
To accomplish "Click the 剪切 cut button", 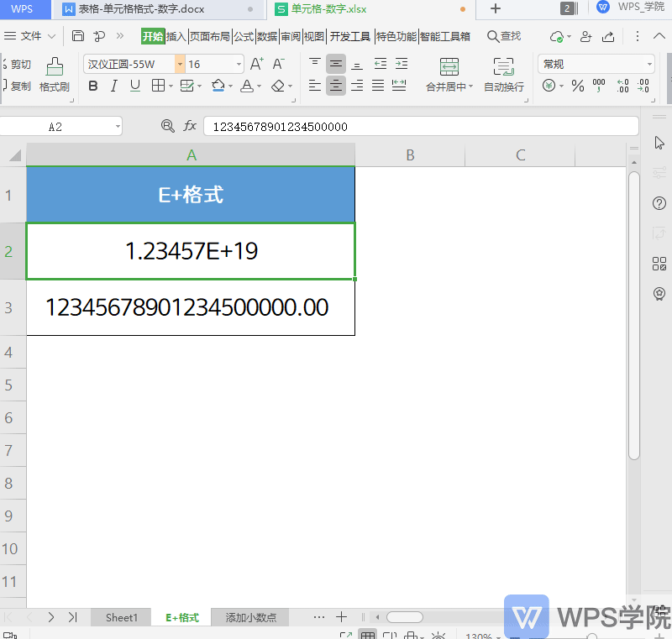I will pos(17,65).
